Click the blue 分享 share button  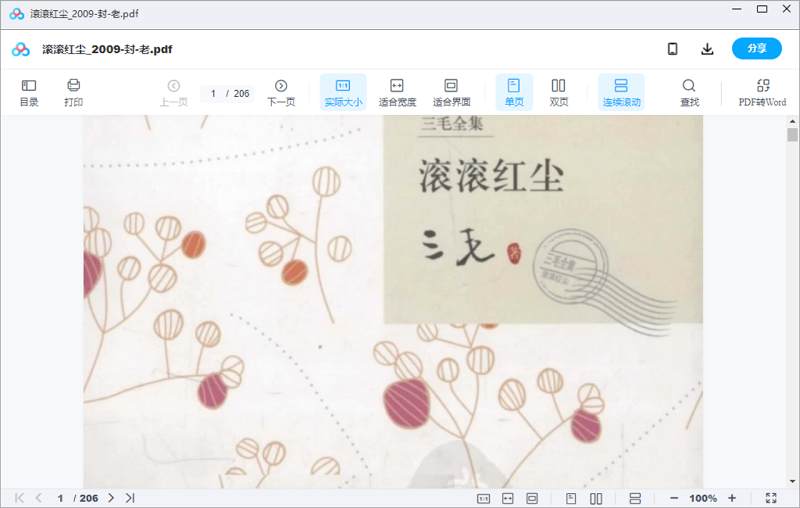pos(756,49)
